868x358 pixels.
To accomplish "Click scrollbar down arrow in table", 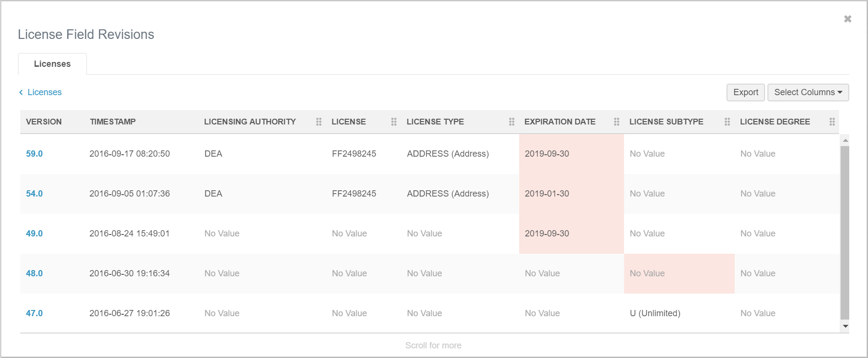I will point(845,326).
